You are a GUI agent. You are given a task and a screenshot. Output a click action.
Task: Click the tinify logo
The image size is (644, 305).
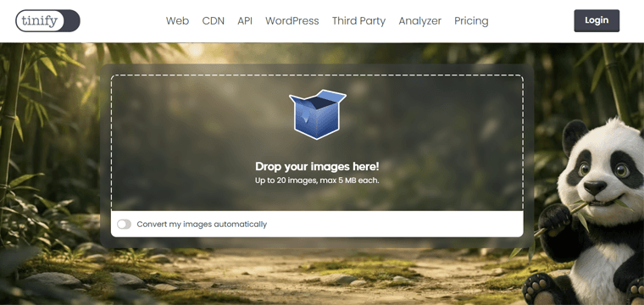click(47, 21)
